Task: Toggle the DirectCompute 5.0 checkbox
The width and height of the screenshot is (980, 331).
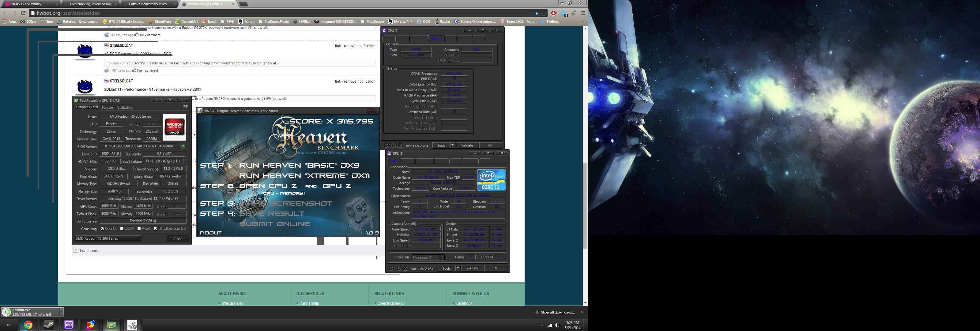Action: (156, 229)
